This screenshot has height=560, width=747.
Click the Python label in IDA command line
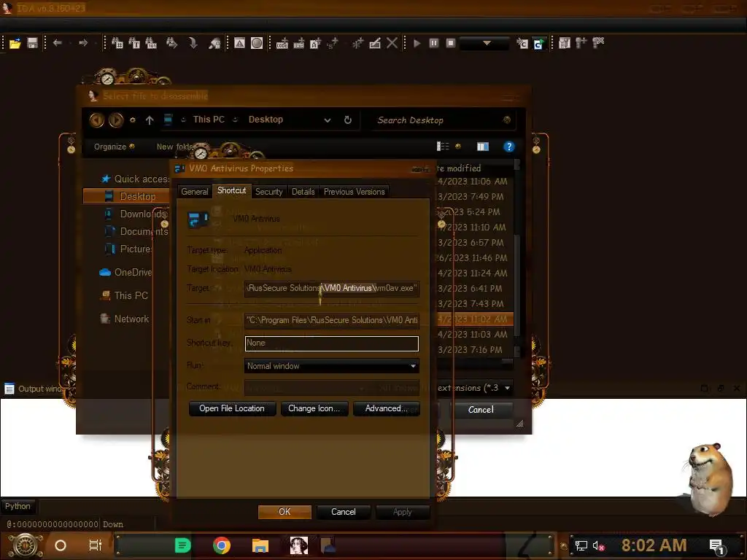[x=18, y=506]
